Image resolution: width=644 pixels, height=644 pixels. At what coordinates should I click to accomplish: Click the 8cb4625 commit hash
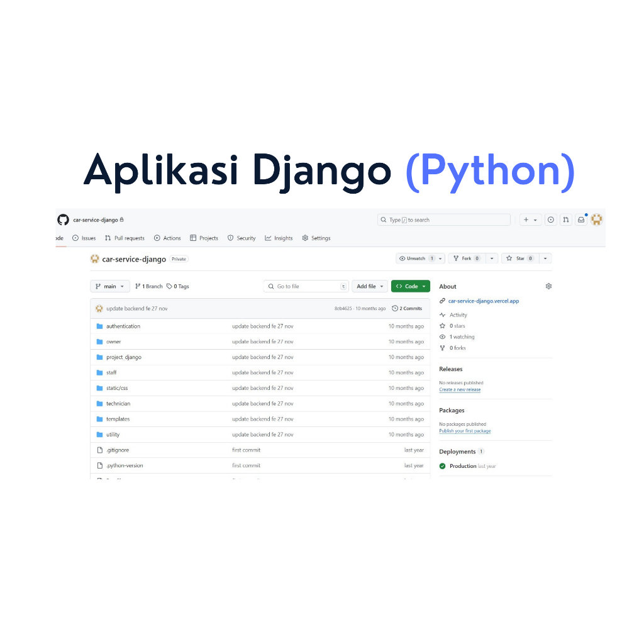[x=343, y=308]
